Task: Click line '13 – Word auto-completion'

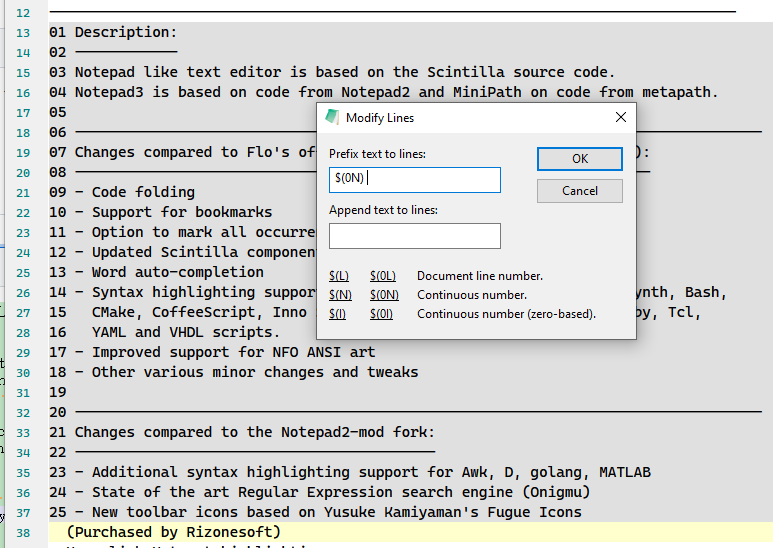Action: [156, 272]
